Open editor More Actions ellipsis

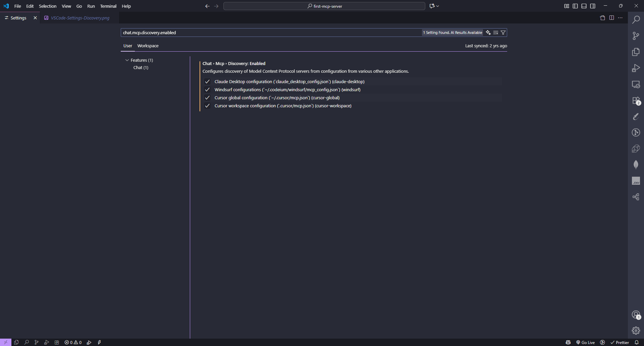(620, 18)
